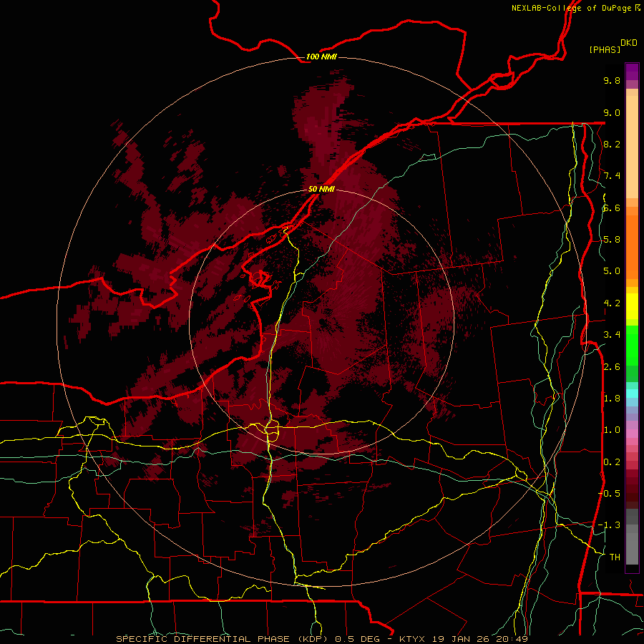Click the pink segment of the color bar
The image size is (644, 644).
(x=632, y=434)
